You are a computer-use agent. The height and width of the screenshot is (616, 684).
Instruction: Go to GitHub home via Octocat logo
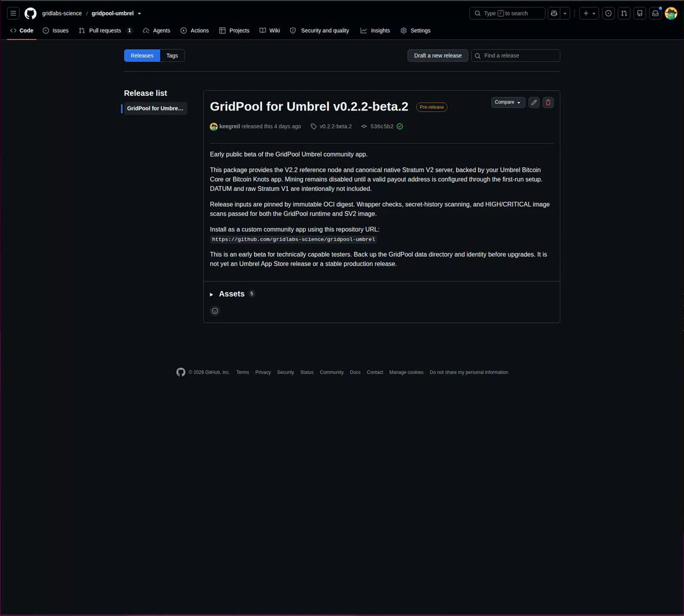[x=30, y=13]
